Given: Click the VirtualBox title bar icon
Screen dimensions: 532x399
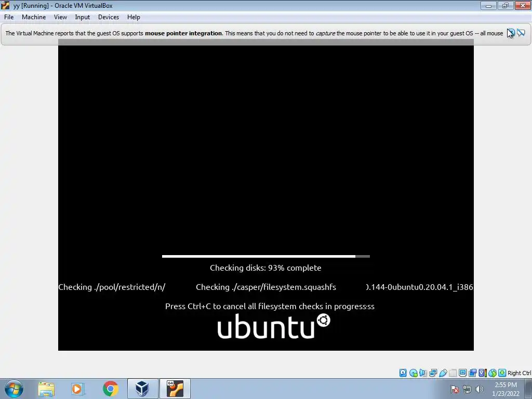Looking at the screenshot, I should [5, 5].
